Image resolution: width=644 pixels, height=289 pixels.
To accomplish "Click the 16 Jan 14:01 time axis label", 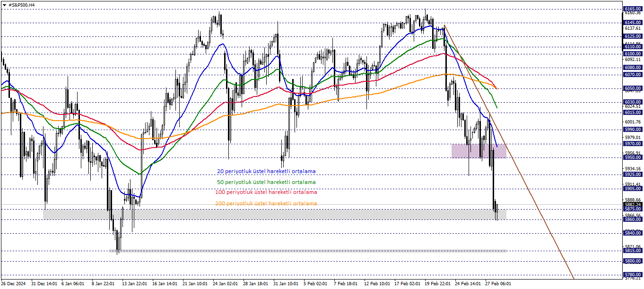I will click(165, 284).
